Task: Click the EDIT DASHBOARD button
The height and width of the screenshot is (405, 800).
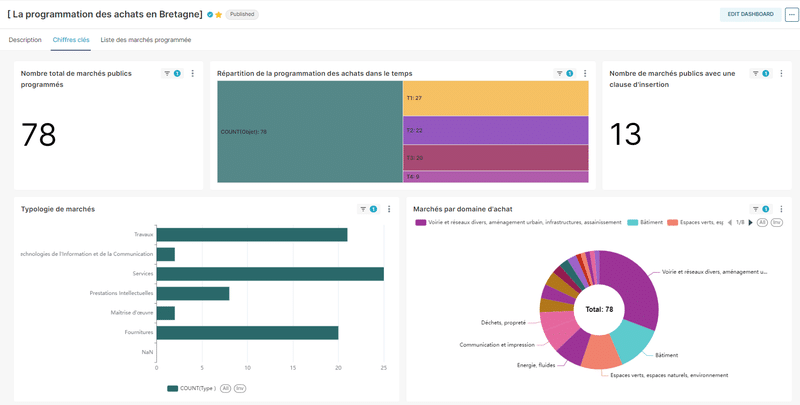Action: pyautogui.click(x=750, y=15)
